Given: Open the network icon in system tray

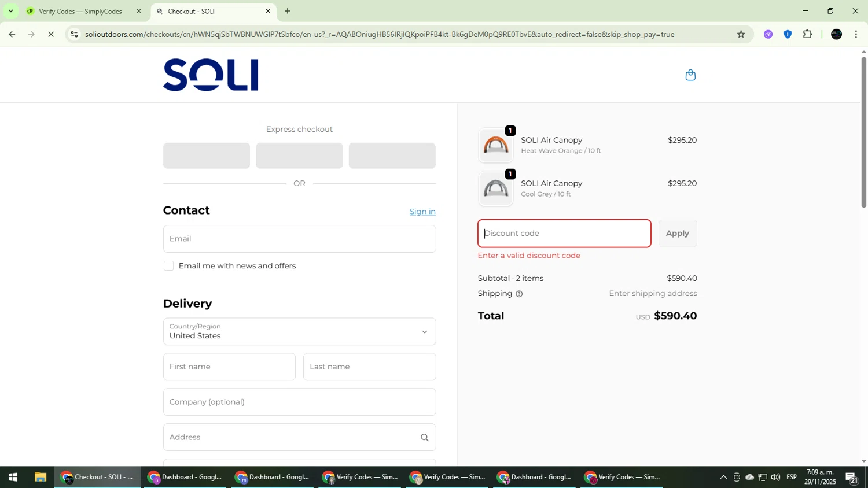Looking at the screenshot, I should click(763, 477).
